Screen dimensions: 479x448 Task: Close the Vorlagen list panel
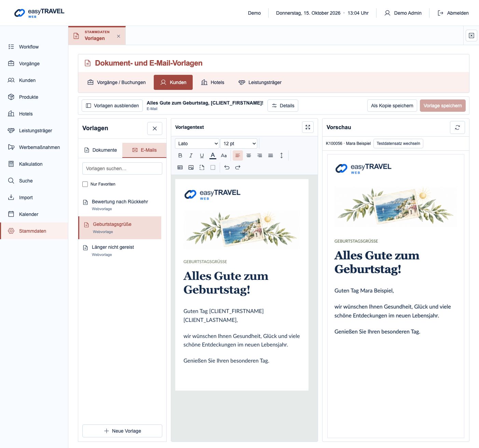click(155, 128)
